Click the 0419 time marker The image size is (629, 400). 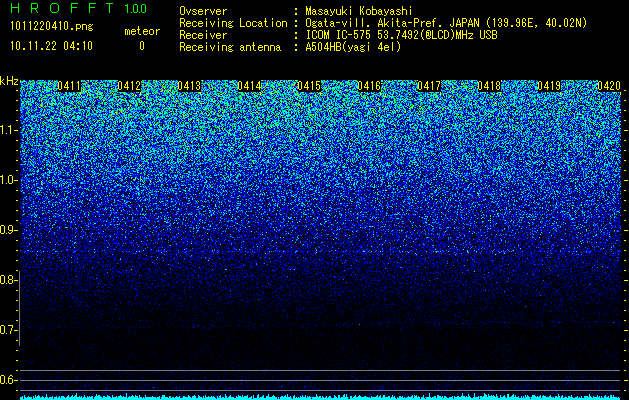click(x=549, y=86)
